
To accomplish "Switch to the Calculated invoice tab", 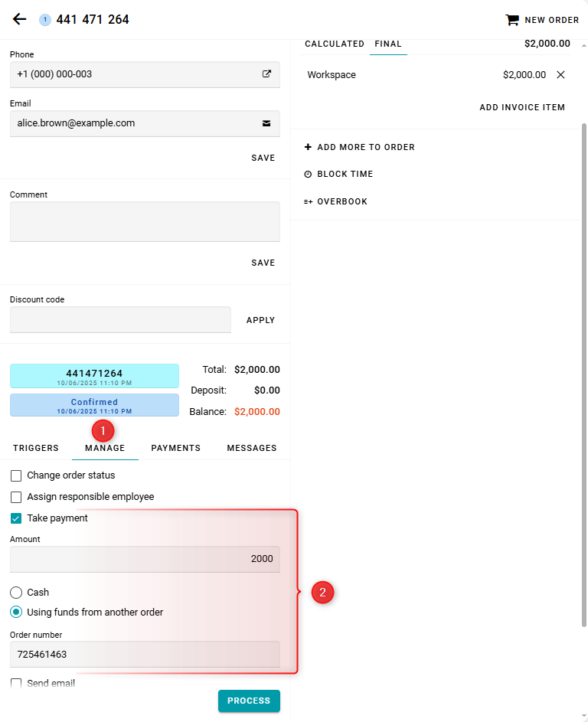I will 335,44.
